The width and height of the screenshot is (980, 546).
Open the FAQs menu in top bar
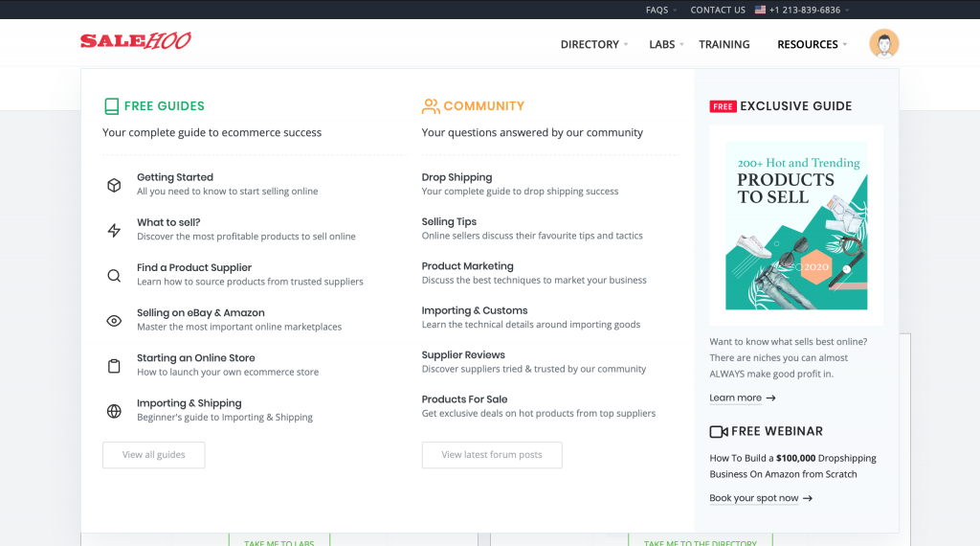point(660,10)
